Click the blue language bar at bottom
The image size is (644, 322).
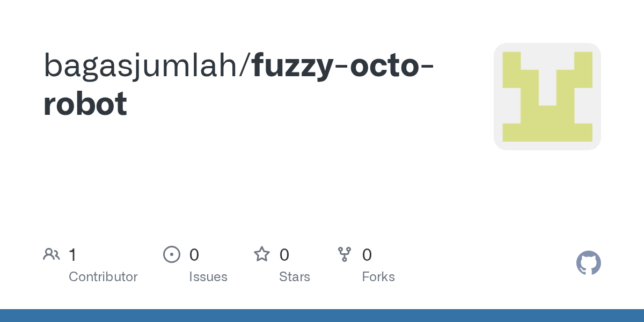322,316
